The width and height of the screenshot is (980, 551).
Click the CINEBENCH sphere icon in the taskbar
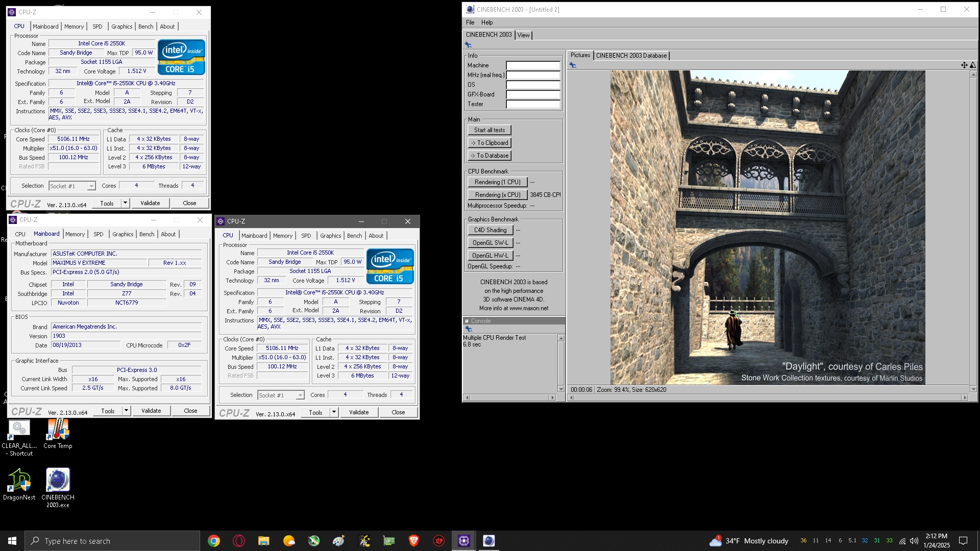pos(489,541)
